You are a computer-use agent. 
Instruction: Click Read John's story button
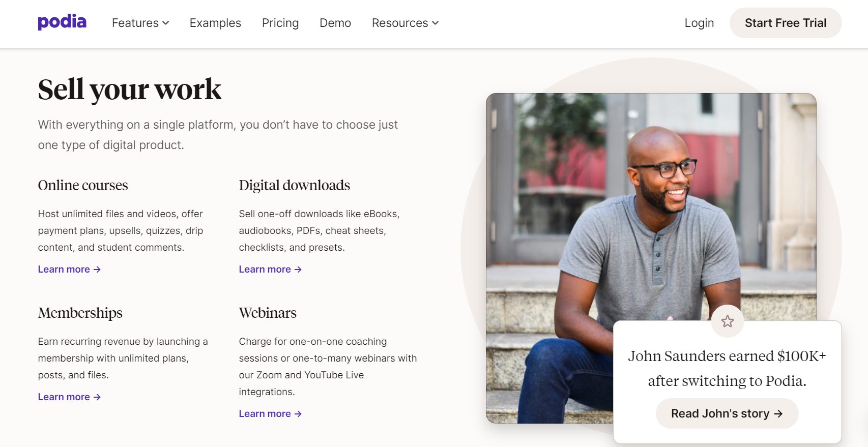(x=727, y=413)
